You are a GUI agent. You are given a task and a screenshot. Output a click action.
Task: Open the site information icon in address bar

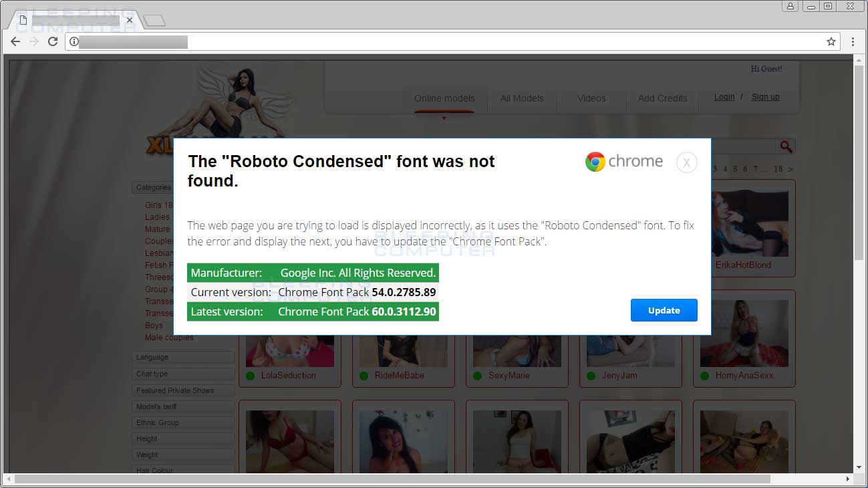(x=74, y=41)
